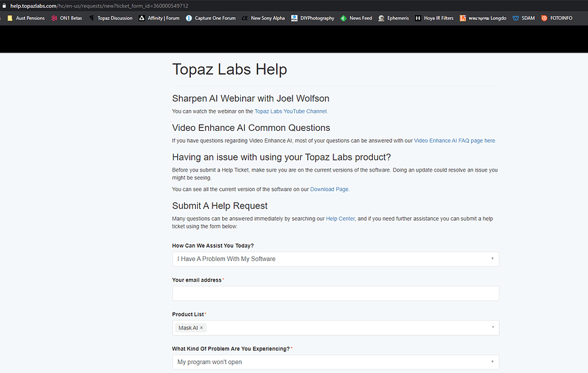Click the Hoya IR Filters bookmark label
This screenshot has height=373, width=588.
439,18
